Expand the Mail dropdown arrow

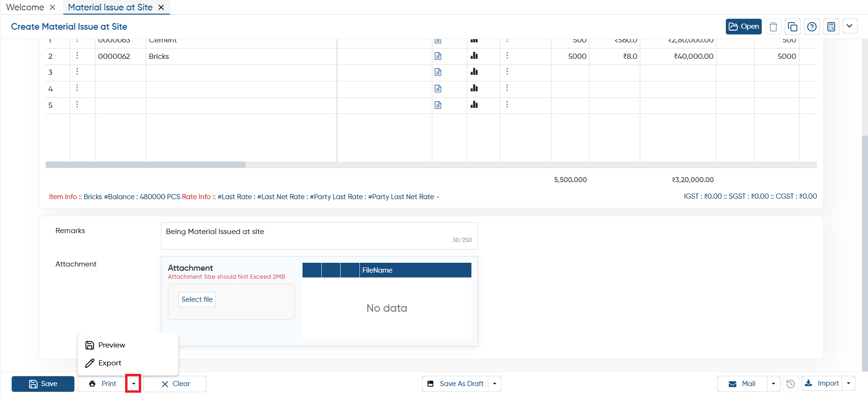pyautogui.click(x=773, y=384)
